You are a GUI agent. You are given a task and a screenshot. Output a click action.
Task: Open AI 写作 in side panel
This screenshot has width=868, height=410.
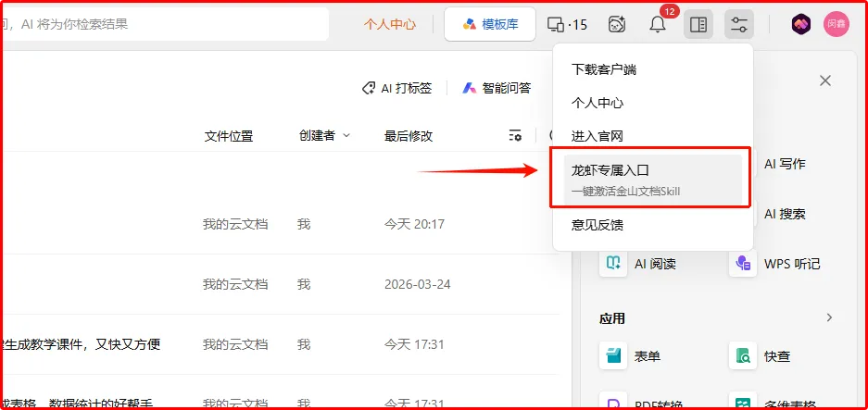pos(785,164)
